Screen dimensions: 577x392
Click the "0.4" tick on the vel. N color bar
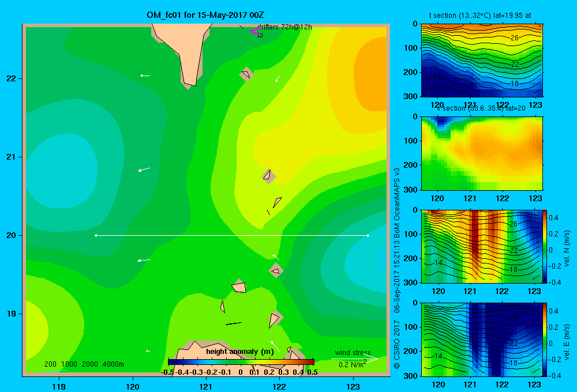point(553,218)
